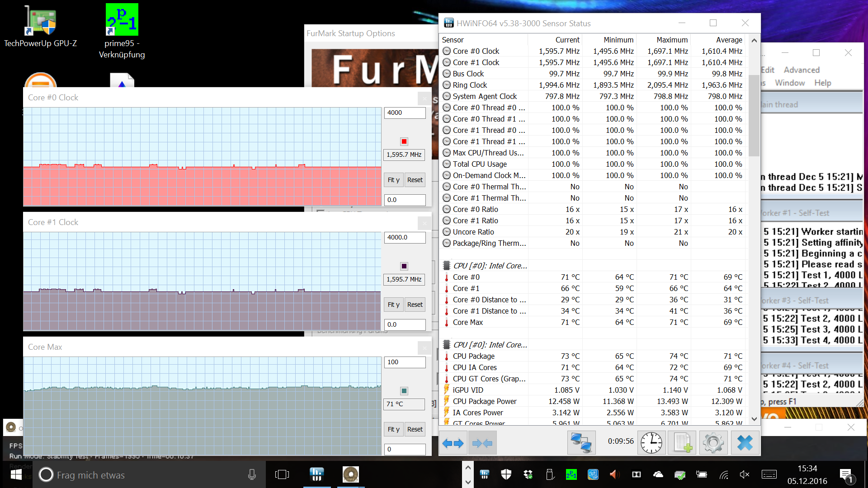The image size is (868, 488).
Task: Open the Window menu in Prime95
Action: click(x=789, y=83)
